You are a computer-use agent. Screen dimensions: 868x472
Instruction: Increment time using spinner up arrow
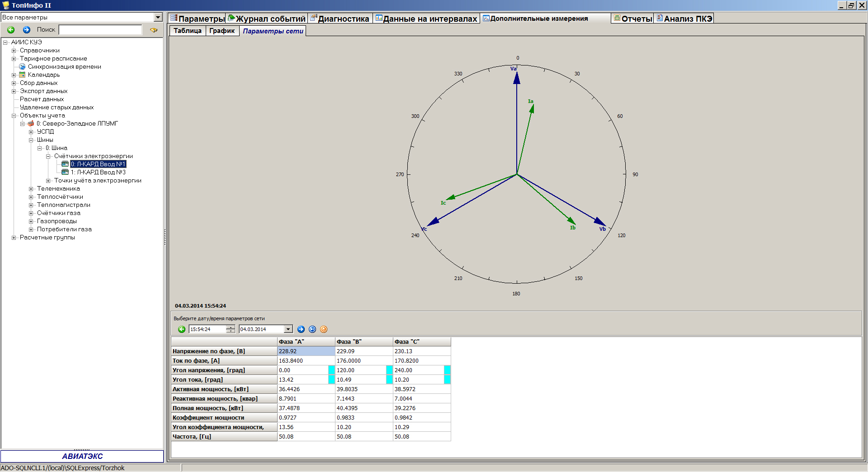tap(231, 327)
